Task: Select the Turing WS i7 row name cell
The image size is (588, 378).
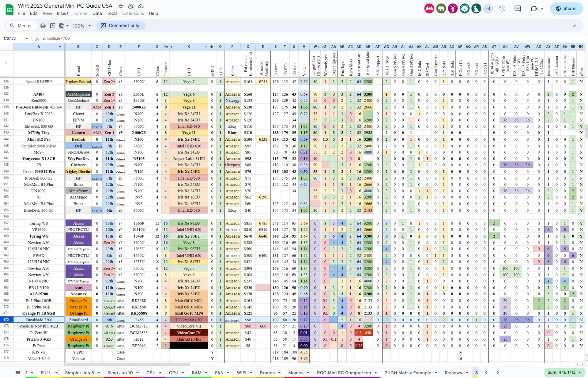Action: 39,223
